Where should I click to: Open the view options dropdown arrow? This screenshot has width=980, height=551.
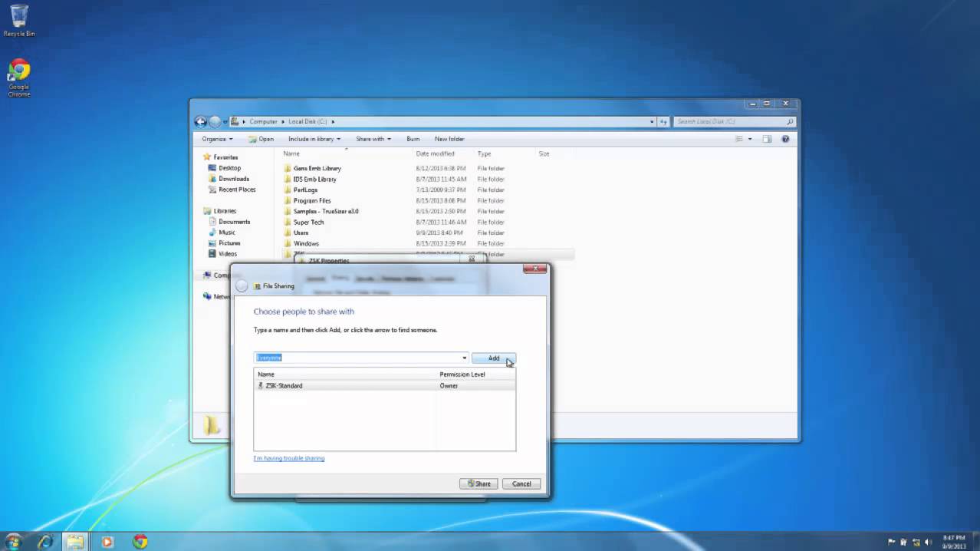750,139
